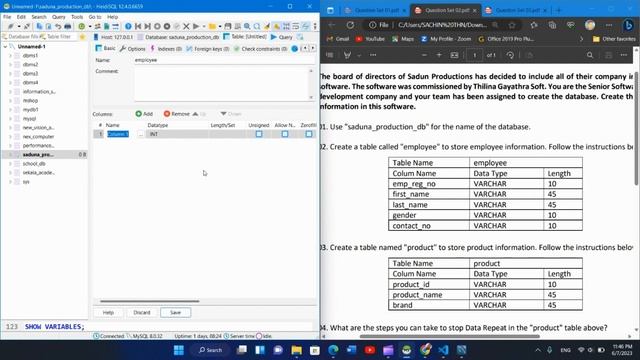
Task: Switch to the Query tab
Action: click(x=282, y=37)
